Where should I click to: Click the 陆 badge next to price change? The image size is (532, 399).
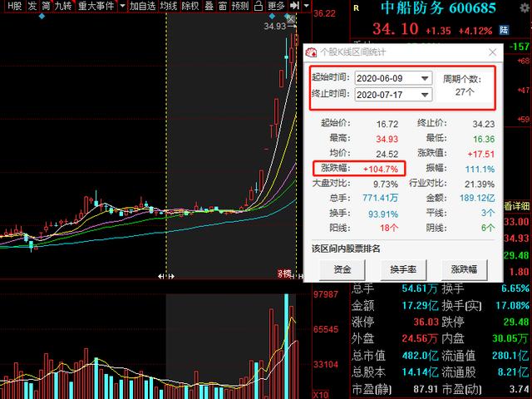pyautogui.click(x=504, y=30)
